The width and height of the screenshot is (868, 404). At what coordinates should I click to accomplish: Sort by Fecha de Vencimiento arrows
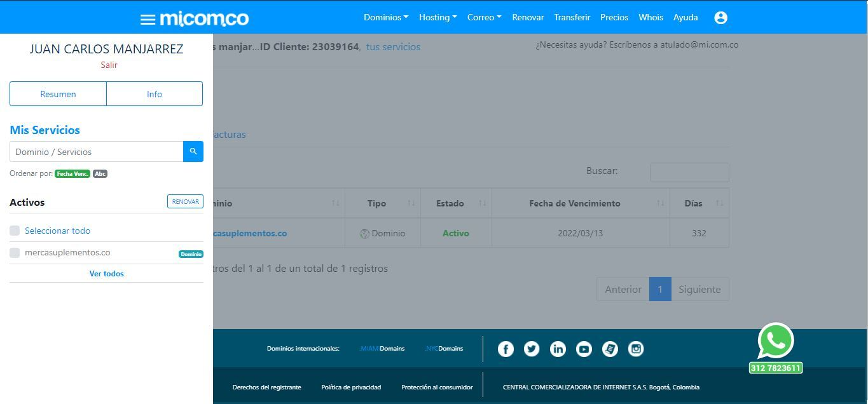660,203
